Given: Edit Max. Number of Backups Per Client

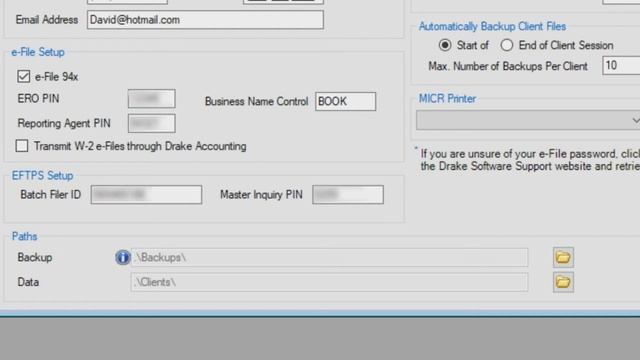Looking at the screenshot, I should 621,65.
